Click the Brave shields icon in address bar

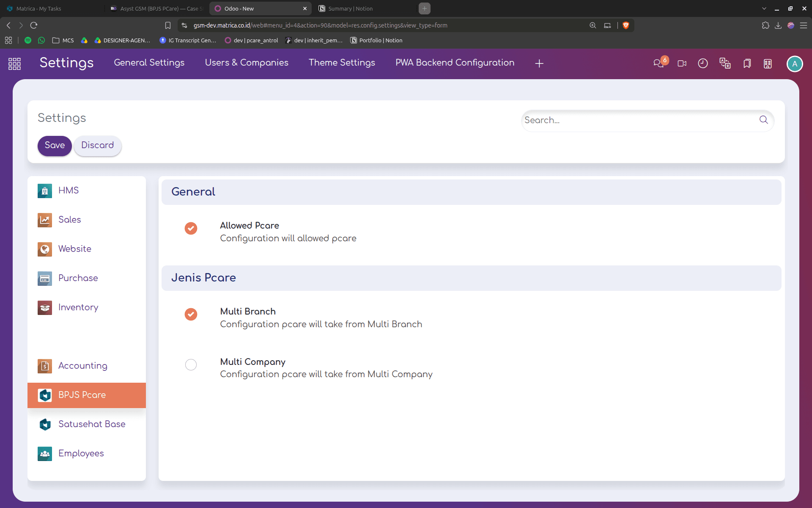tap(626, 25)
